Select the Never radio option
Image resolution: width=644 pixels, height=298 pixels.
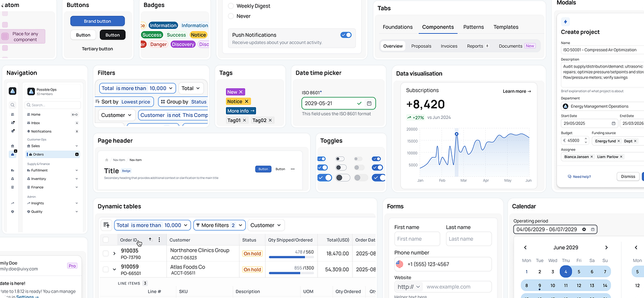click(x=231, y=16)
